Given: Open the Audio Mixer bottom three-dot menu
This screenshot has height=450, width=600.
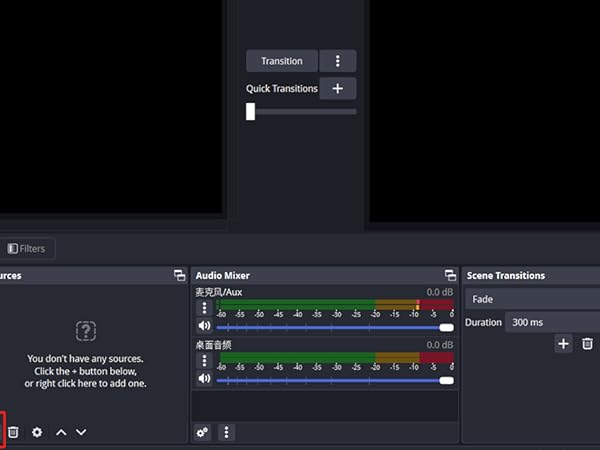Looking at the screenshot, I should (227, 432).
